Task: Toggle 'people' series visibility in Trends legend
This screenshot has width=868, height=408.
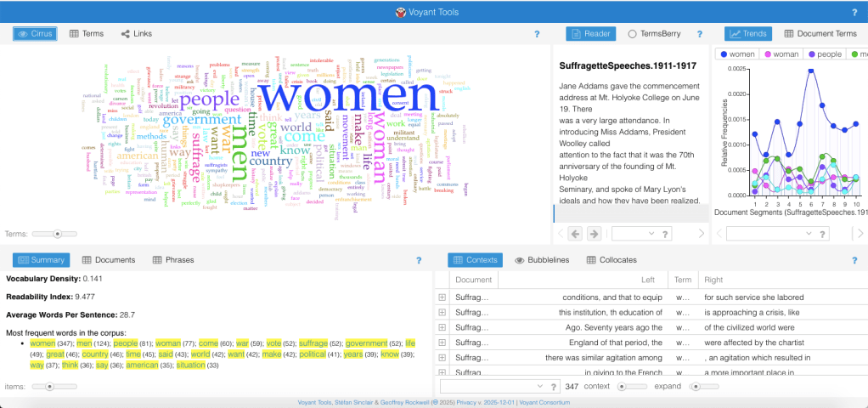Action: pyautogui.click(x=824, y=54)
